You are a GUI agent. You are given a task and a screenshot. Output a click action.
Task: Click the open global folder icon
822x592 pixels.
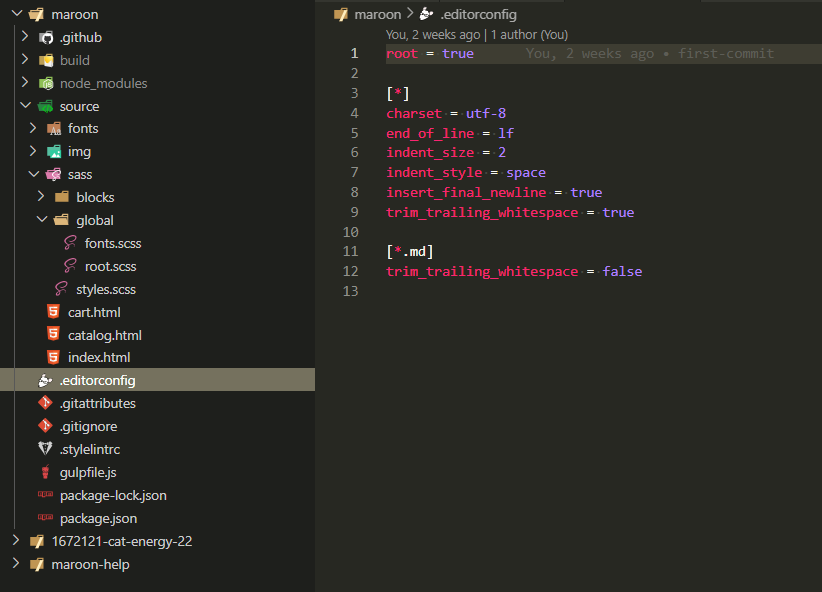(x=62, y=220)
